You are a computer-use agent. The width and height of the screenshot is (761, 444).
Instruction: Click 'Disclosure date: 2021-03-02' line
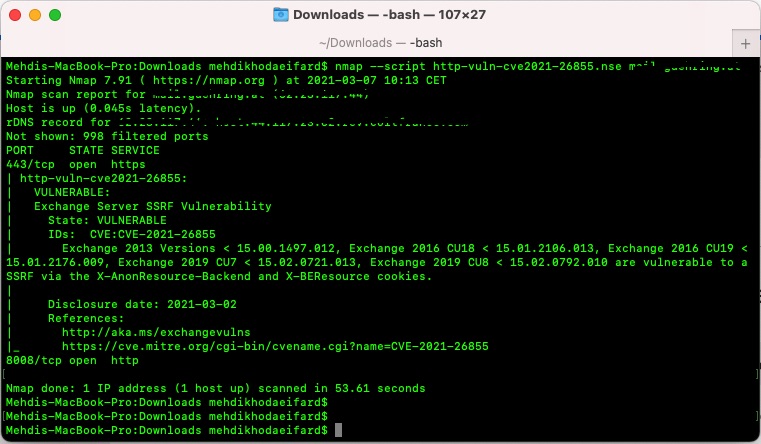click(142, 304)
